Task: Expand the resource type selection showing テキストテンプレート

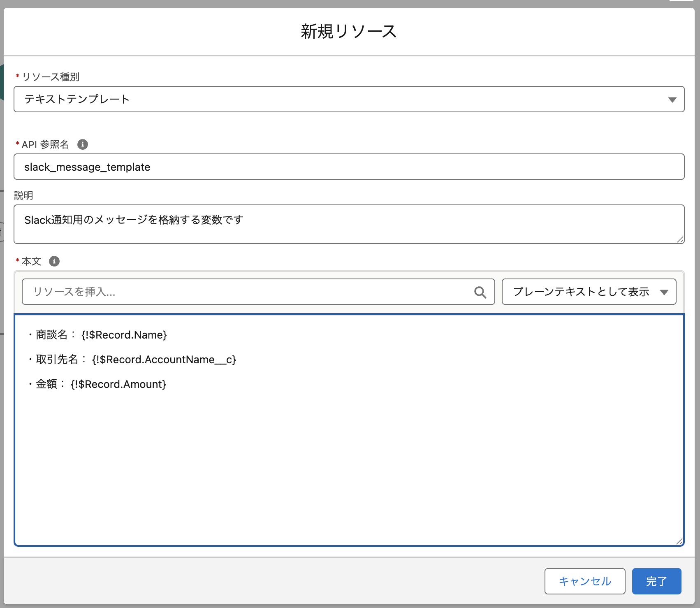Action: 349,99
